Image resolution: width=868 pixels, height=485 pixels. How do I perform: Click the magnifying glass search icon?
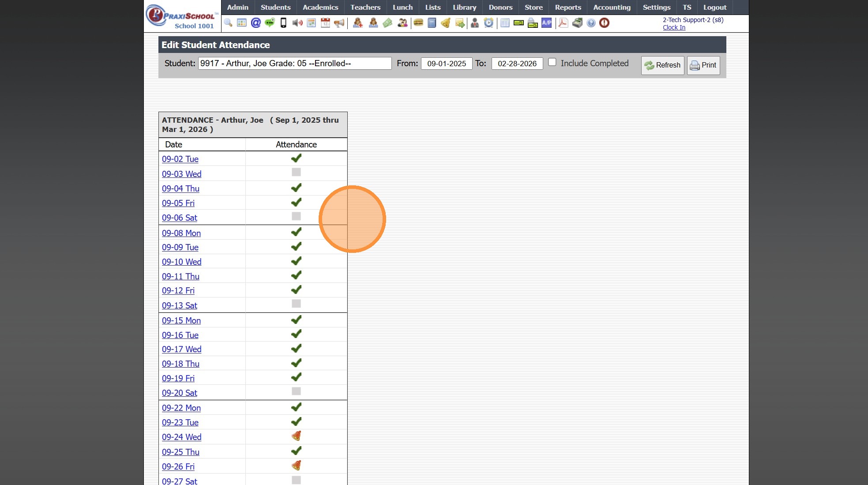pos(228,23)
